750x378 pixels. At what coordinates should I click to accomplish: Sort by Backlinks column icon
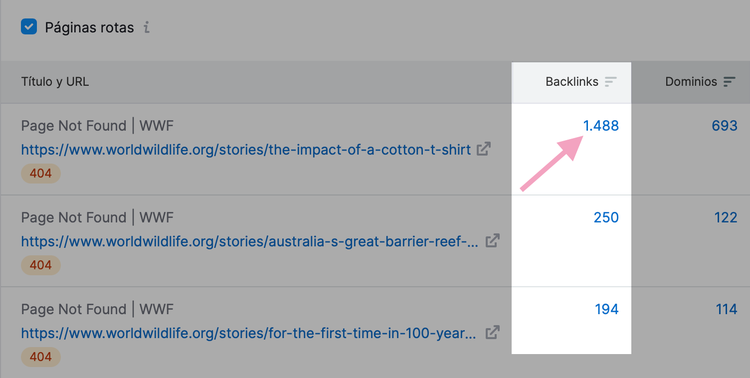(610, 82)
